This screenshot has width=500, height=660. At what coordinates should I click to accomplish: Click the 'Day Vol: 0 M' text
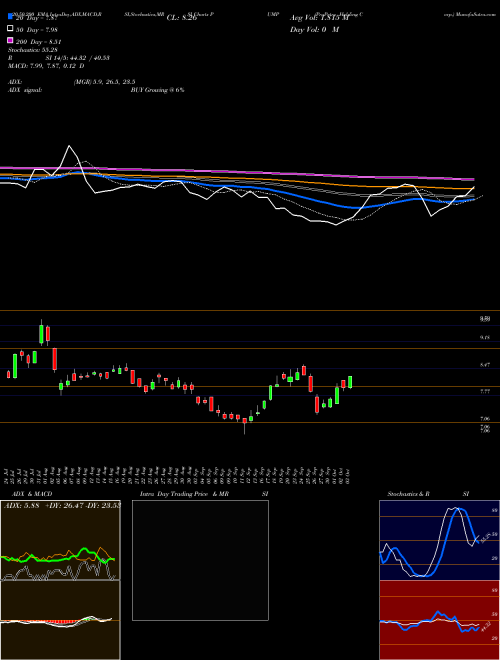[x=314, y=30]
